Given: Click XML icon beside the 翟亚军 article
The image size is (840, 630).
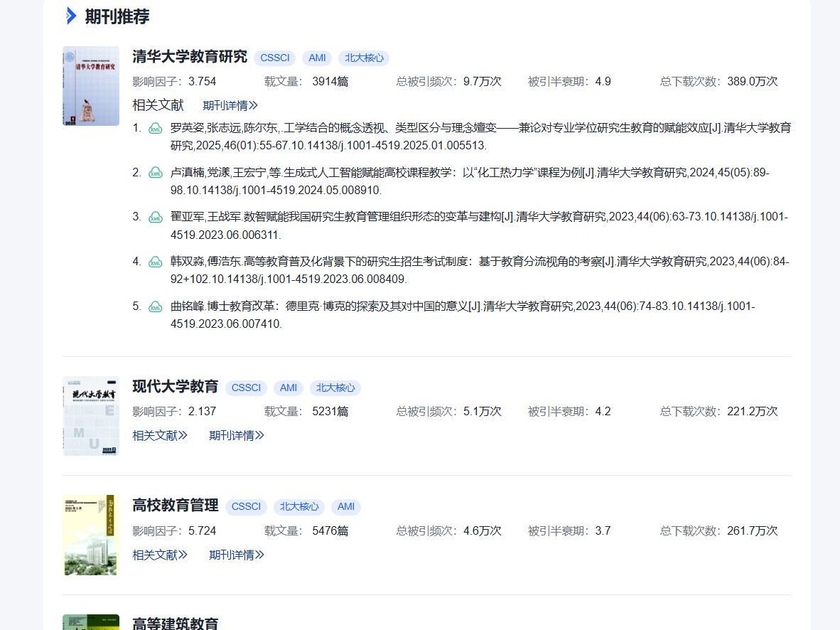Looking at the screenshot, I should 155,218.
